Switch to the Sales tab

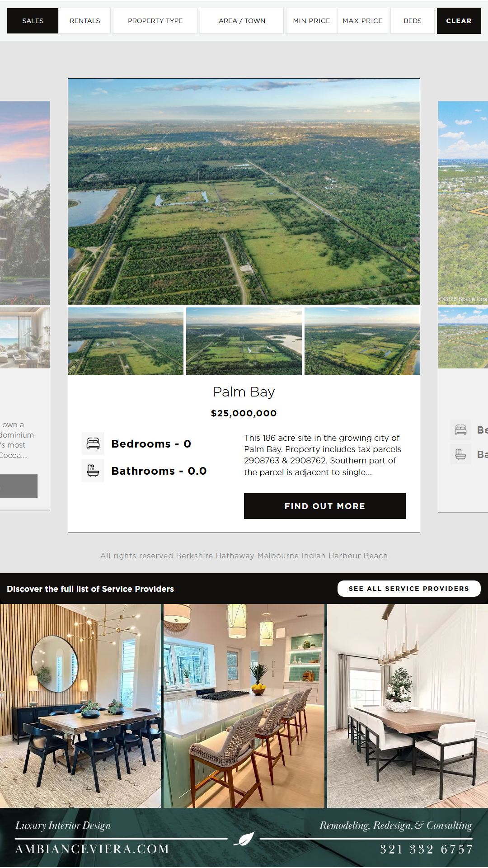pos(33,21)
